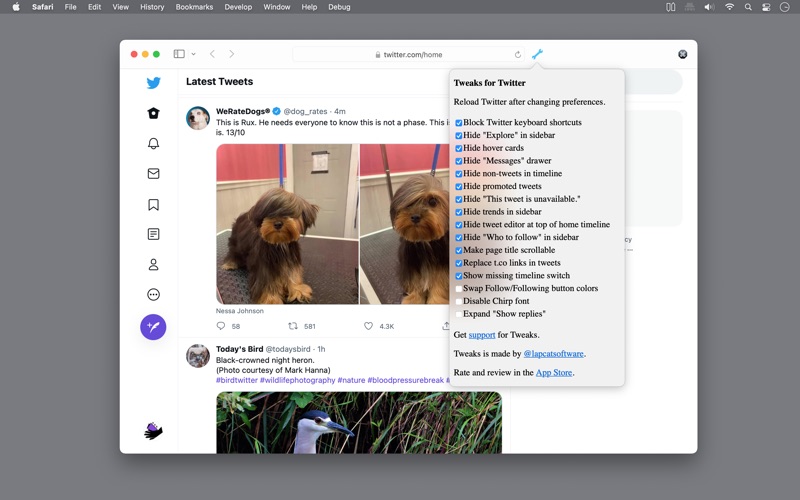
Task: Open the night heron photo
Action: tap(359, 422)
